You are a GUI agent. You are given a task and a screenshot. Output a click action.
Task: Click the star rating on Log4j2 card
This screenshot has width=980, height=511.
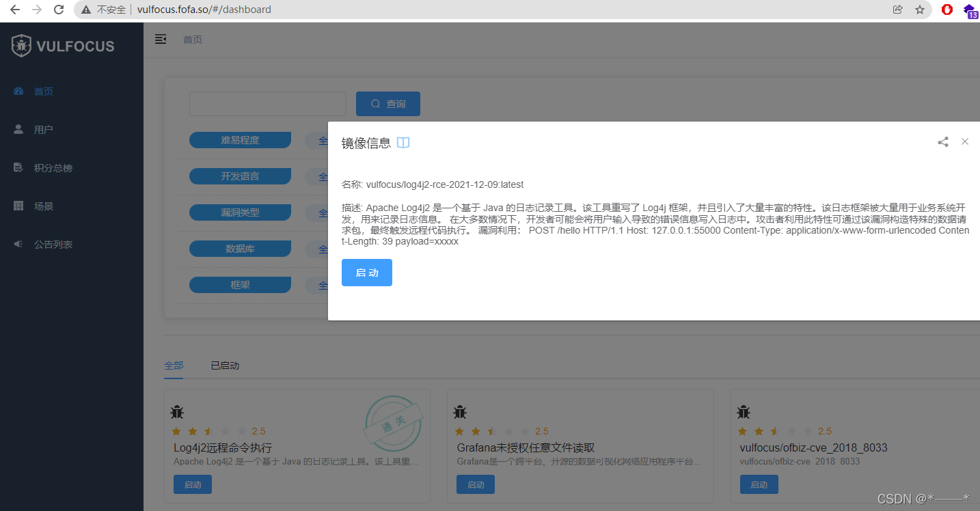click(x=208, y=431)
